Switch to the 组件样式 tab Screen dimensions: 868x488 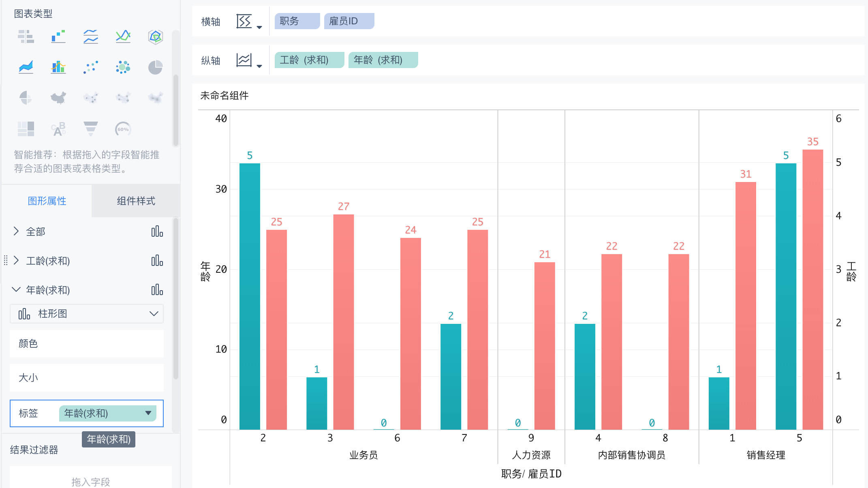[136, 201]
